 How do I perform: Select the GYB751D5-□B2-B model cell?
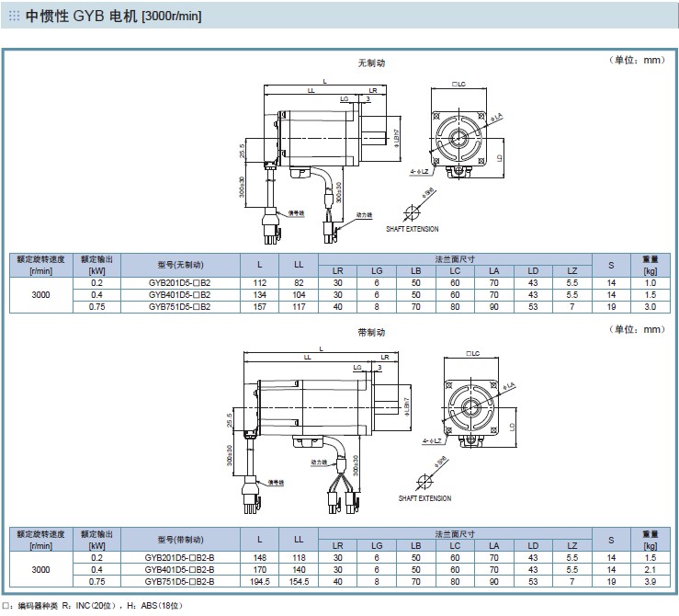click(179, 581)
